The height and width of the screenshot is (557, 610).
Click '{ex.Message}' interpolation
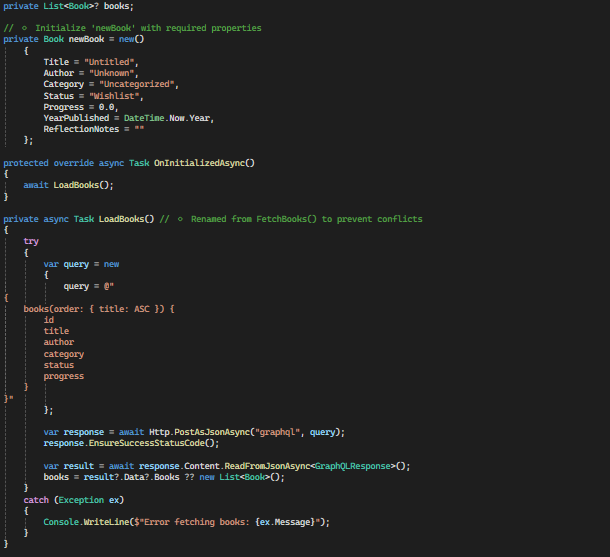pyautogui.click(x=285, y=522)
